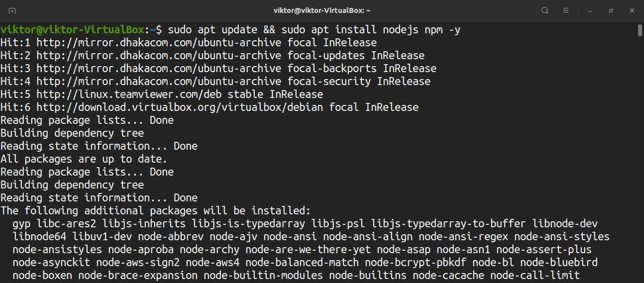
Task: Restore down the terminal window
Action: (611, 10)
